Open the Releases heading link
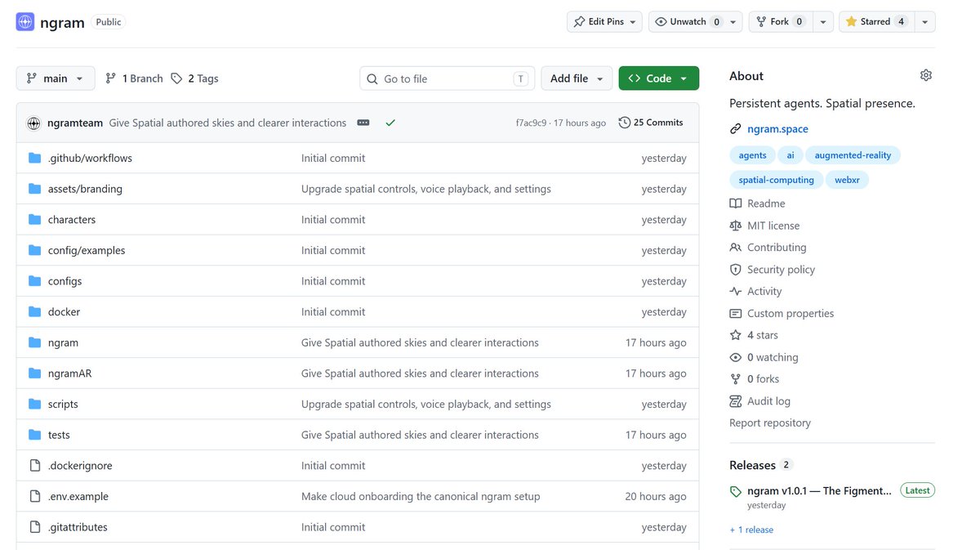The width and height of the screenshot is (980, 550). click(752, 465)
